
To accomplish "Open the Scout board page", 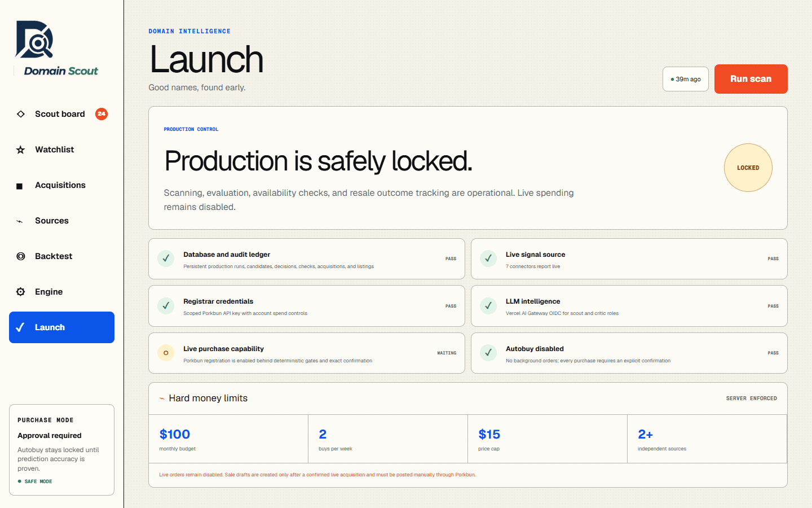I will tap(61, 114).
